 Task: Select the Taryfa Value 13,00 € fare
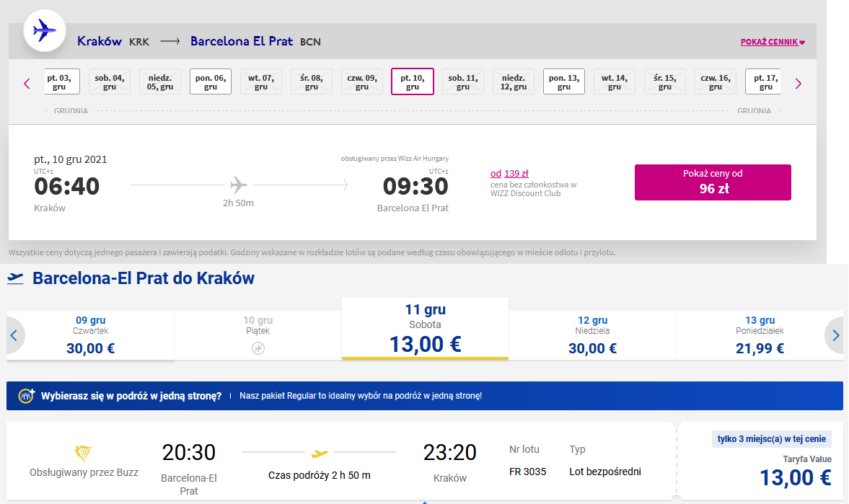(796, 477)
